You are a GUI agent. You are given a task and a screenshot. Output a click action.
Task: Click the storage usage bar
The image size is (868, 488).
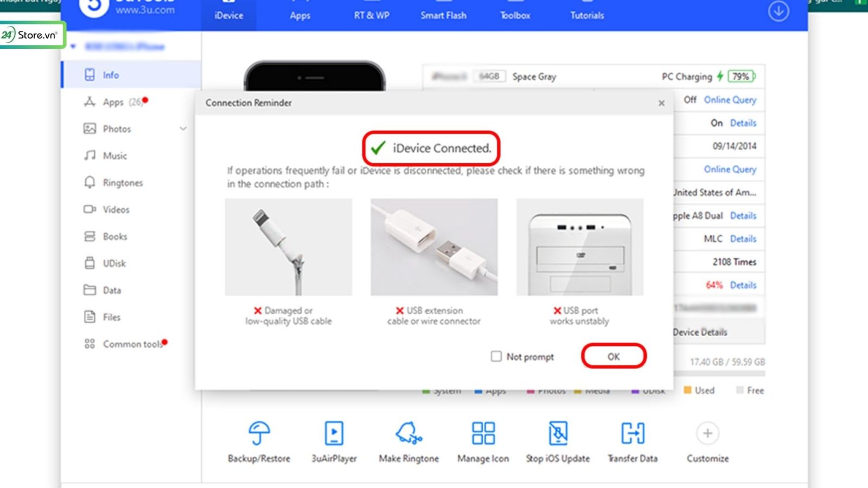(x=719, y=374)
